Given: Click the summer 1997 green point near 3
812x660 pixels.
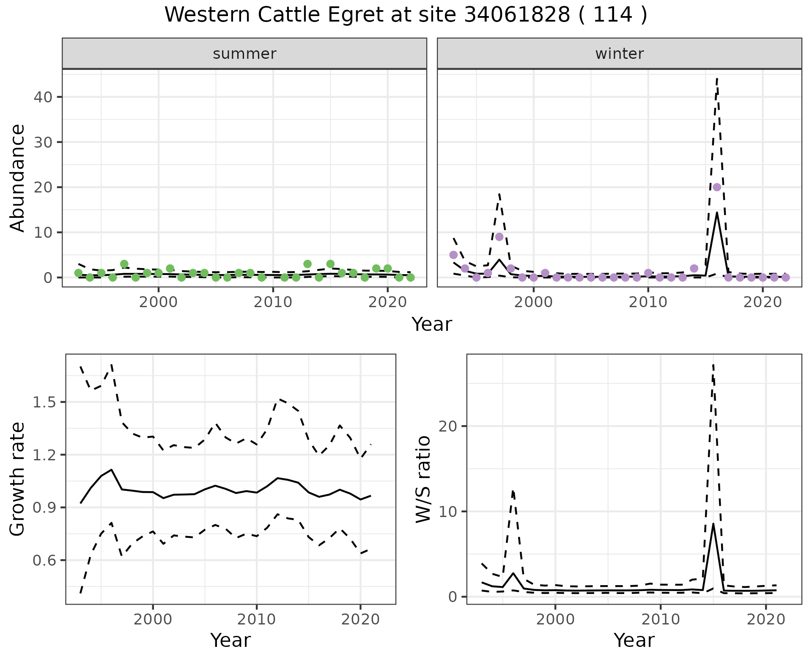Looking at the screenshot, I should [x=124, y=264].
